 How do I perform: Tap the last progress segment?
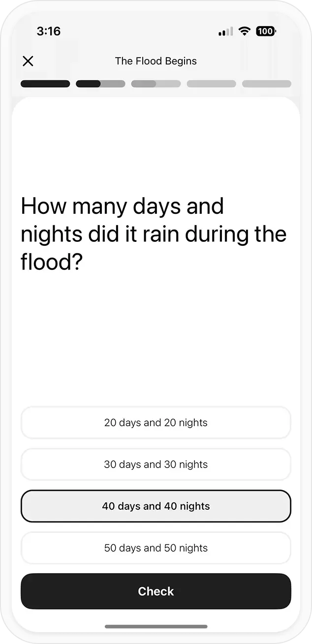point(266,84)
